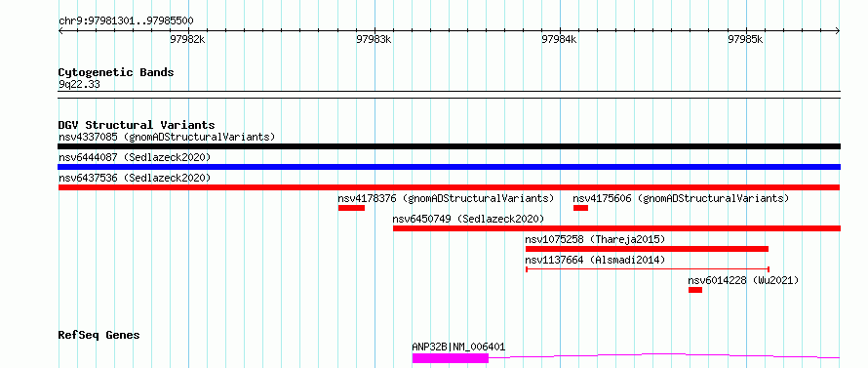Click the 97985k ruler mark
The height and width of the screenshot is (368, 868).
(x=745, y=39)
